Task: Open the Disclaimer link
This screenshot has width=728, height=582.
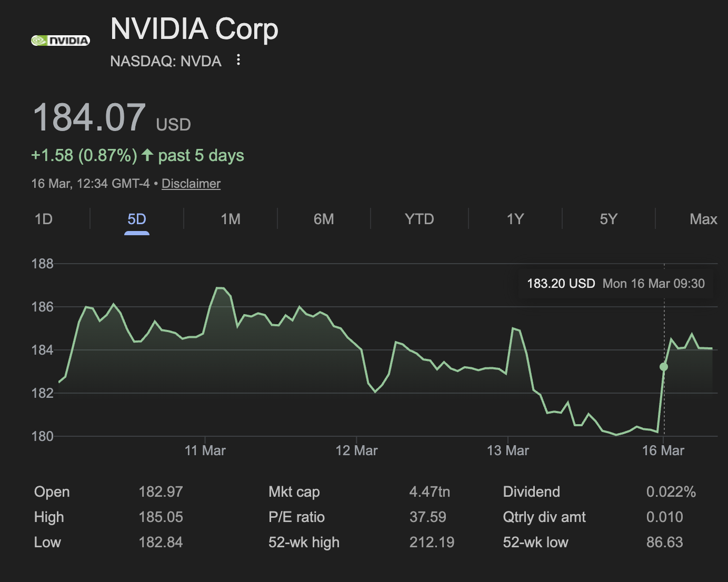Action: (191, 183)
